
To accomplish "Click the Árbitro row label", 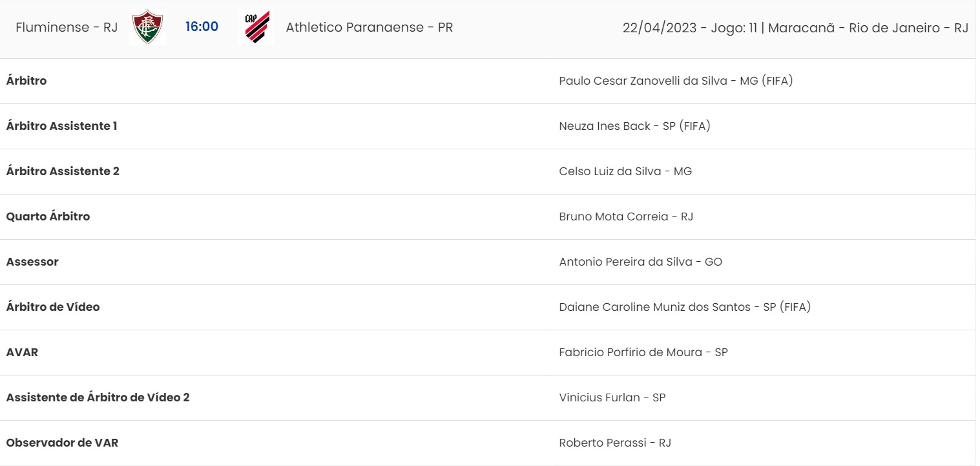I will (26, 81).
